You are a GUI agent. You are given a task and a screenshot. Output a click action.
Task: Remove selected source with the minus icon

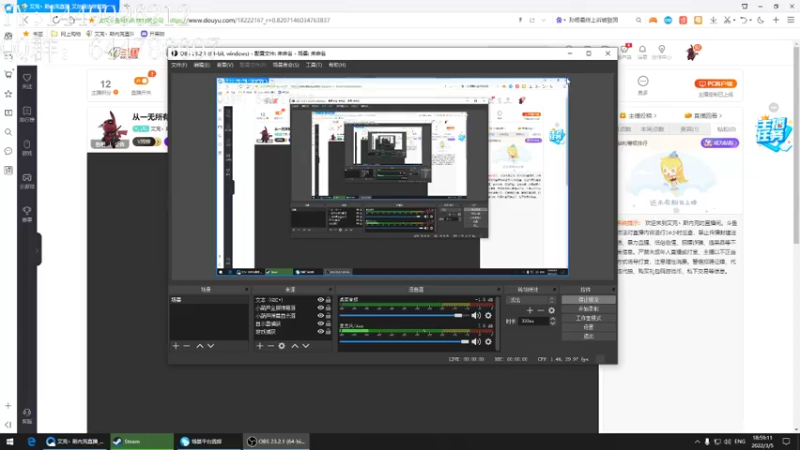pyautogui.click(x=270, y=346)
